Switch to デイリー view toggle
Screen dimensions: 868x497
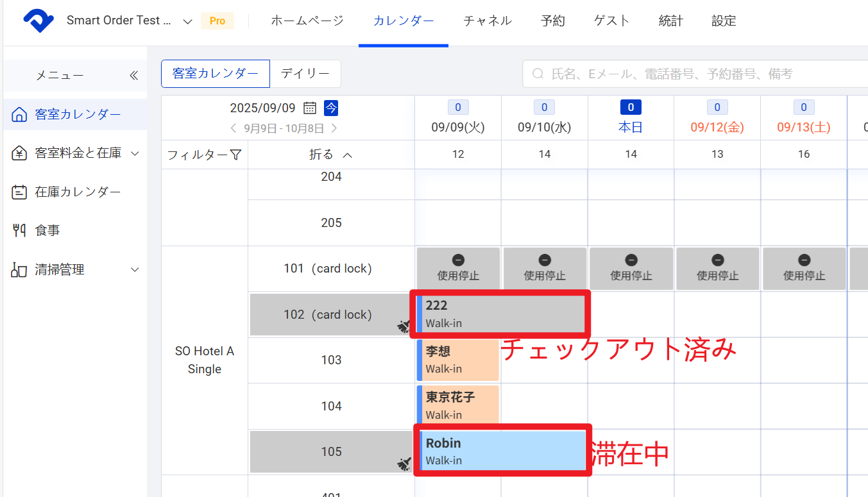[305, 74]
